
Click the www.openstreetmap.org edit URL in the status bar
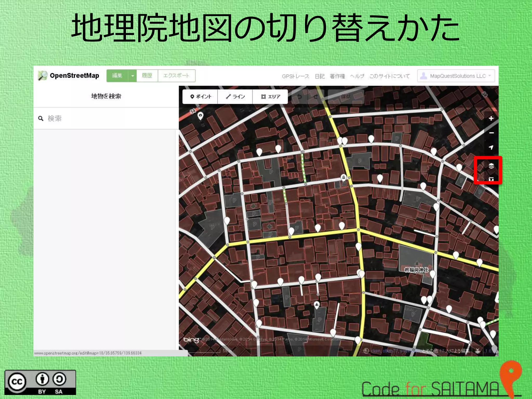(88, 353)
